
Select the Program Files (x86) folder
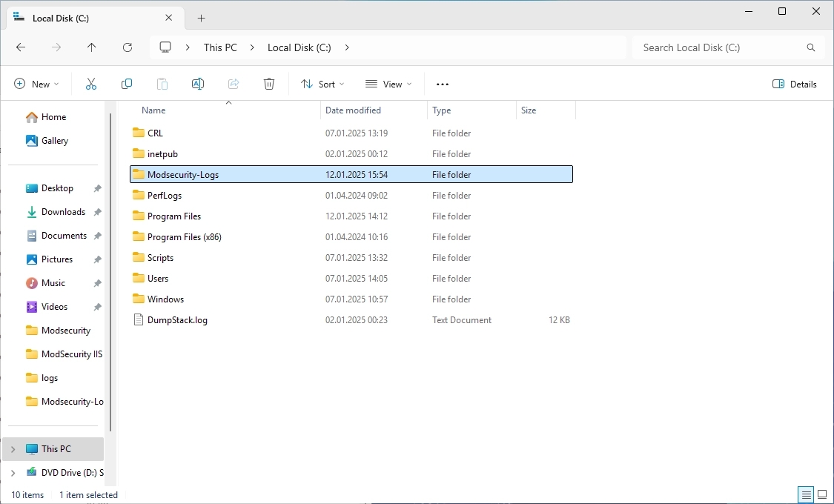(184, 237)
